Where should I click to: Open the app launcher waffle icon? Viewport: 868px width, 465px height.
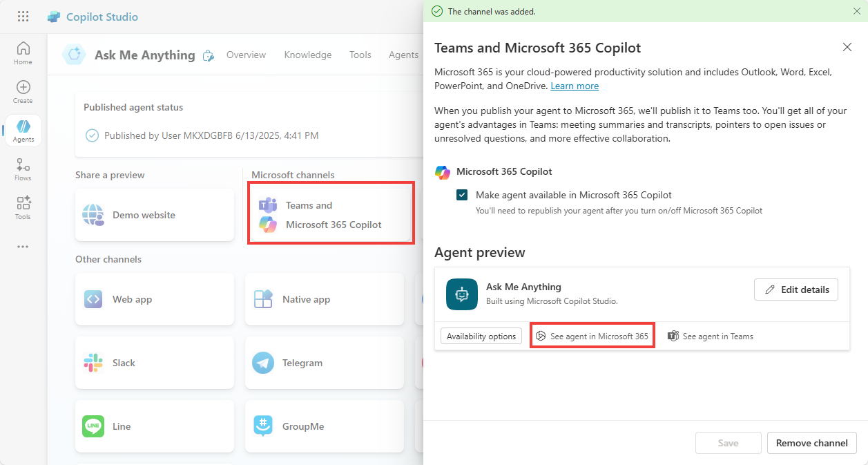click(23, 17)
